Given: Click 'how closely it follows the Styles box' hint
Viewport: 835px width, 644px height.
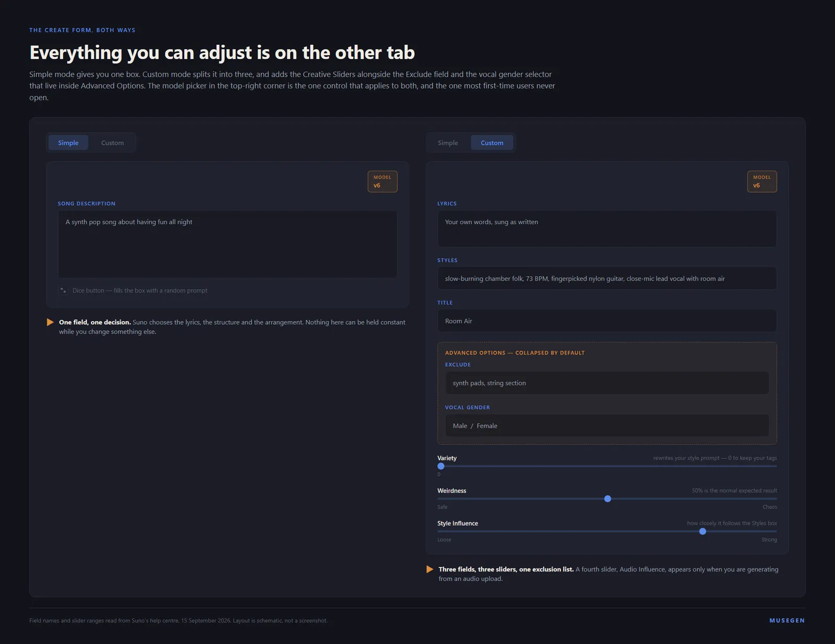Looking at the screenshot, I should click(732, 523).
